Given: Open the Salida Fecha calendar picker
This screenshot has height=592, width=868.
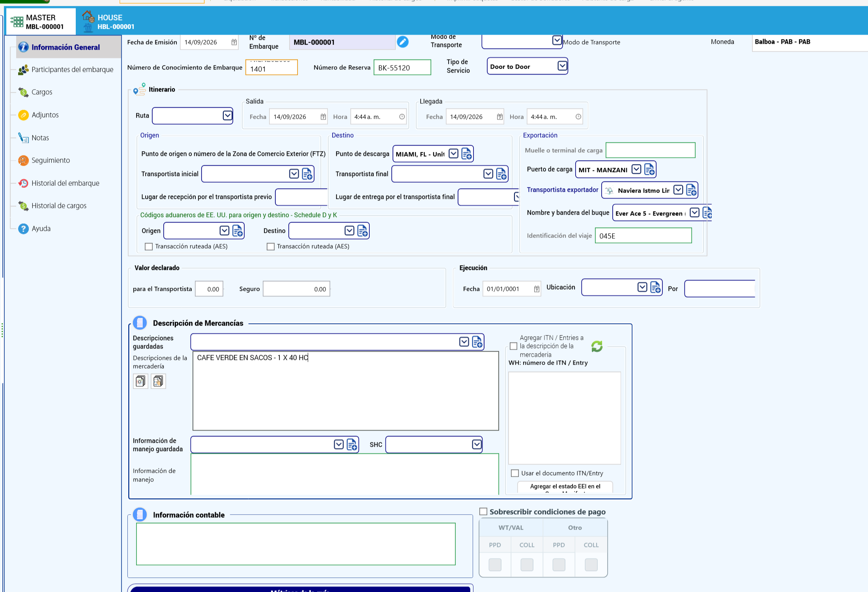Looking at the screenshot, I should click(323, 117).
